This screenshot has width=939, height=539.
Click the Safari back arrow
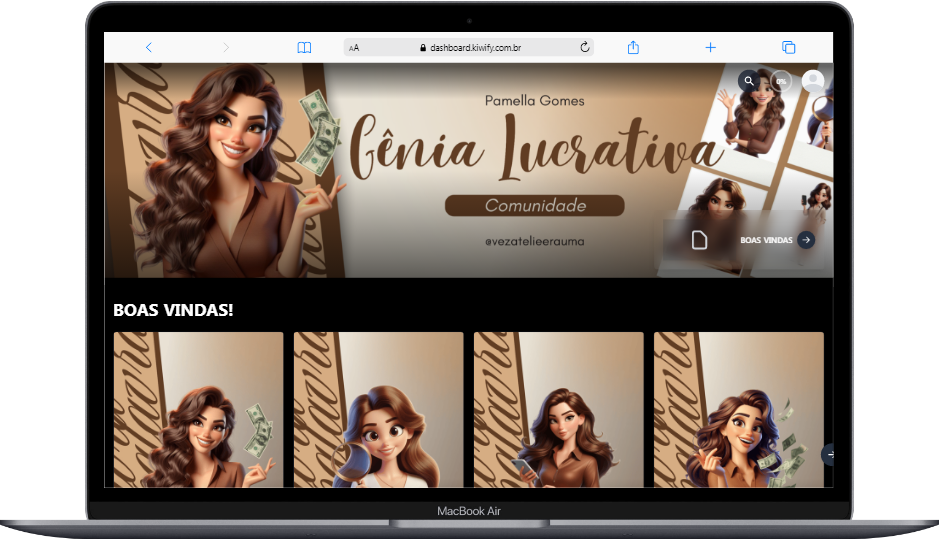point(149,47)
